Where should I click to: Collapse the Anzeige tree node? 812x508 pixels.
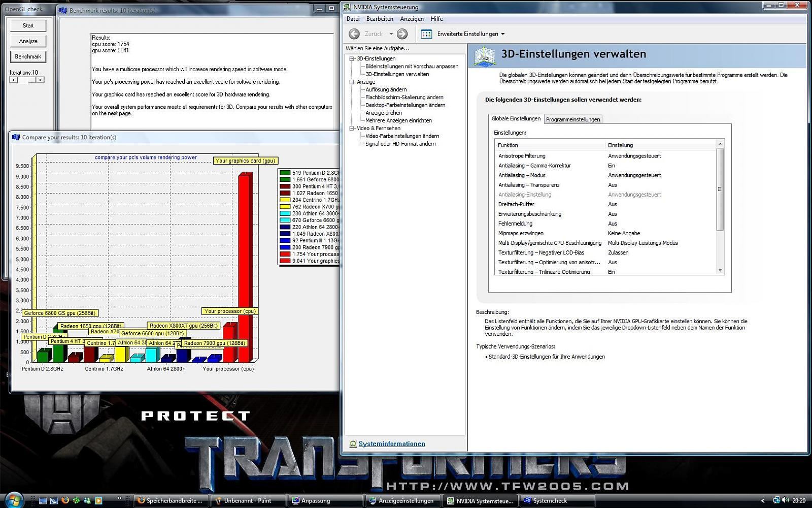tap(351, 82)
